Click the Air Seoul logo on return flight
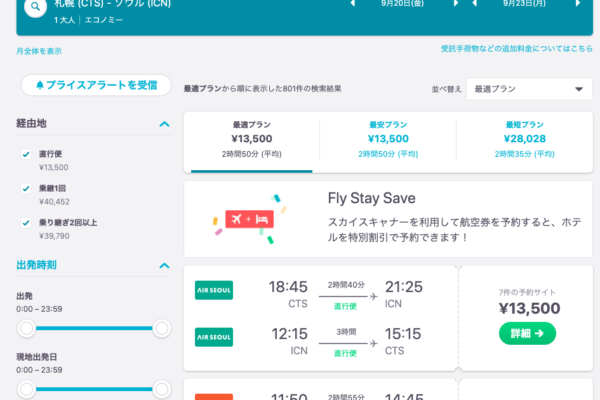 214,337
